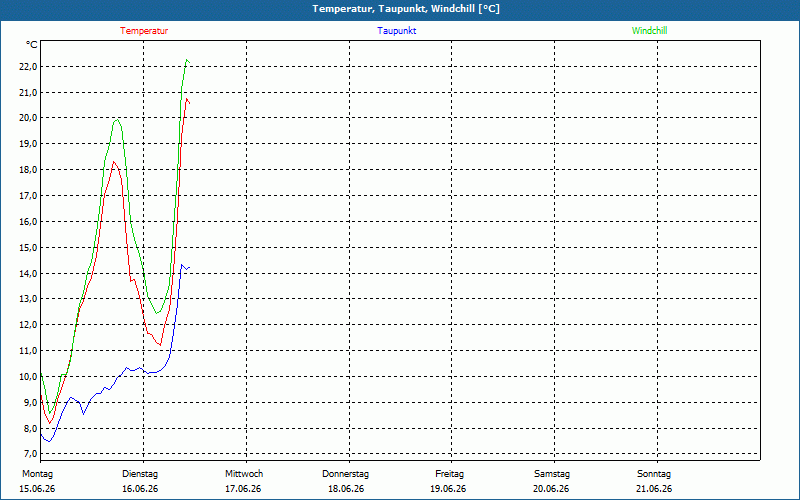800x500 pixels.
Task: Click the 22,0 y-axis value
Action: point(29,67)
